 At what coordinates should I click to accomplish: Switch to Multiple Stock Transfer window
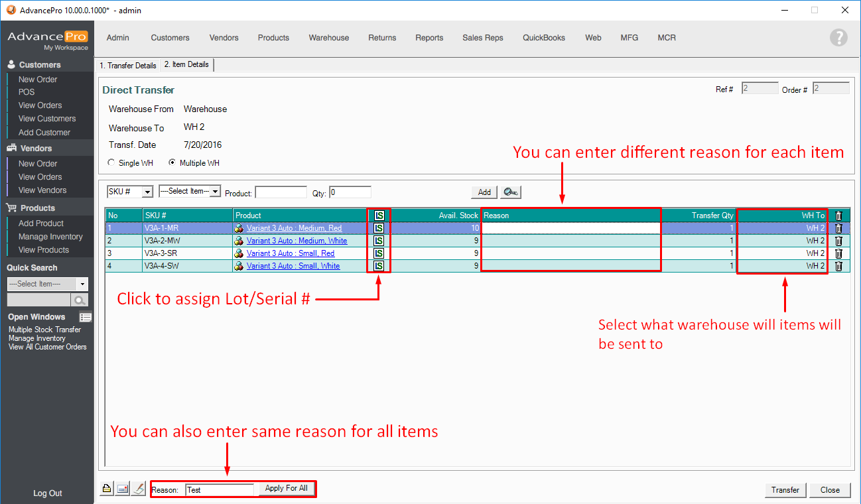[44, 330]
